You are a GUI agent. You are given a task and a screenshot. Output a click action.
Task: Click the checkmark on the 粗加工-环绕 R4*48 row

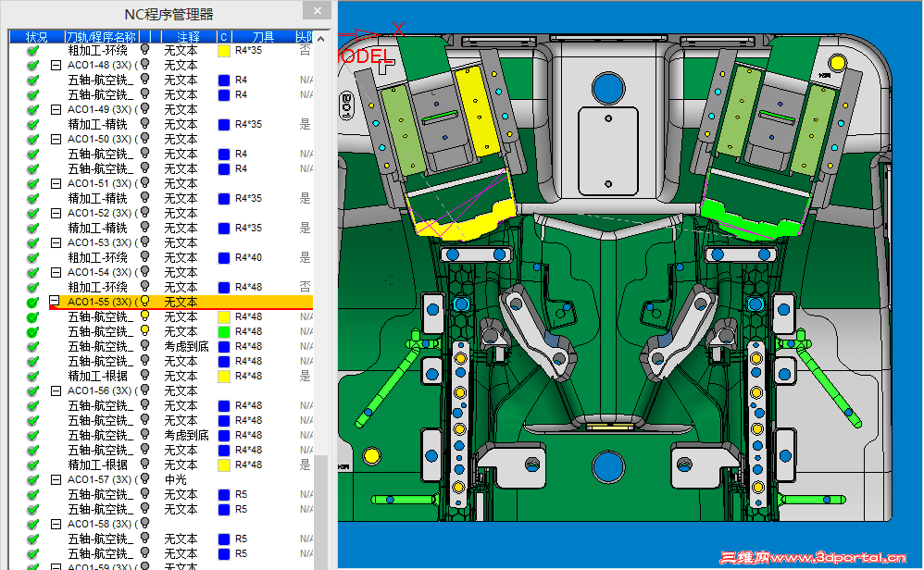(x=33, y=288)
